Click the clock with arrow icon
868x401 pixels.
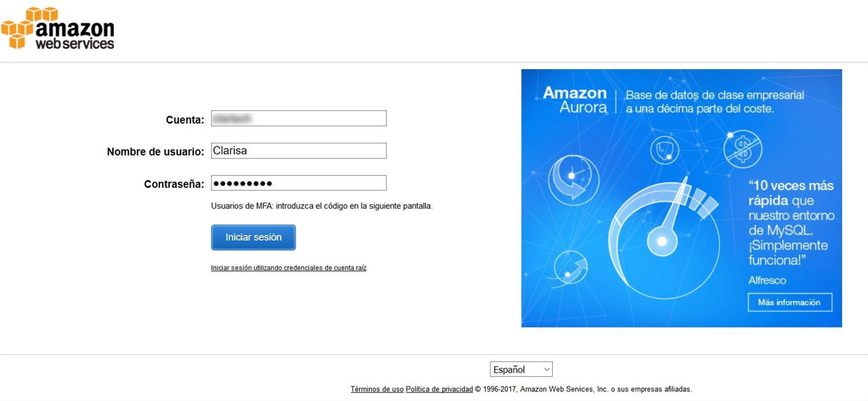574,180
